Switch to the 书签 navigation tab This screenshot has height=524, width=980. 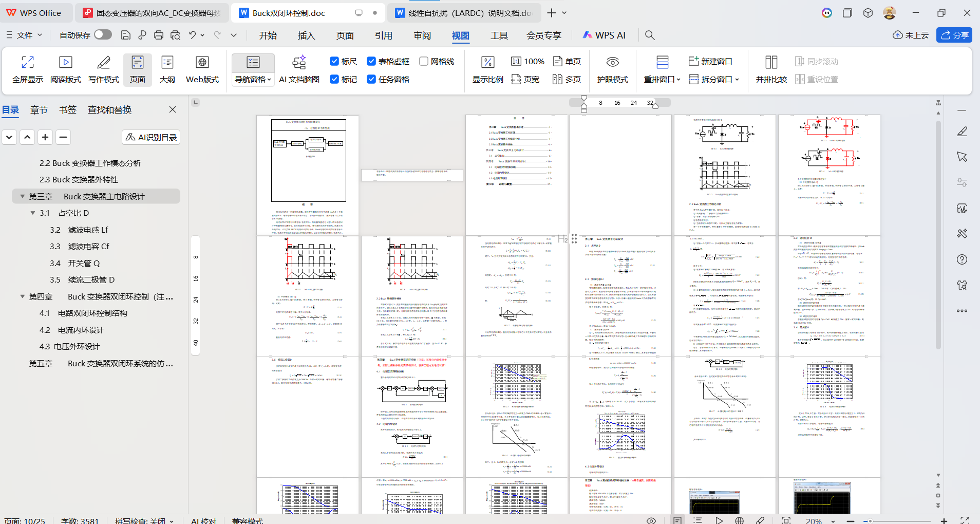click(x=67, y=110)
